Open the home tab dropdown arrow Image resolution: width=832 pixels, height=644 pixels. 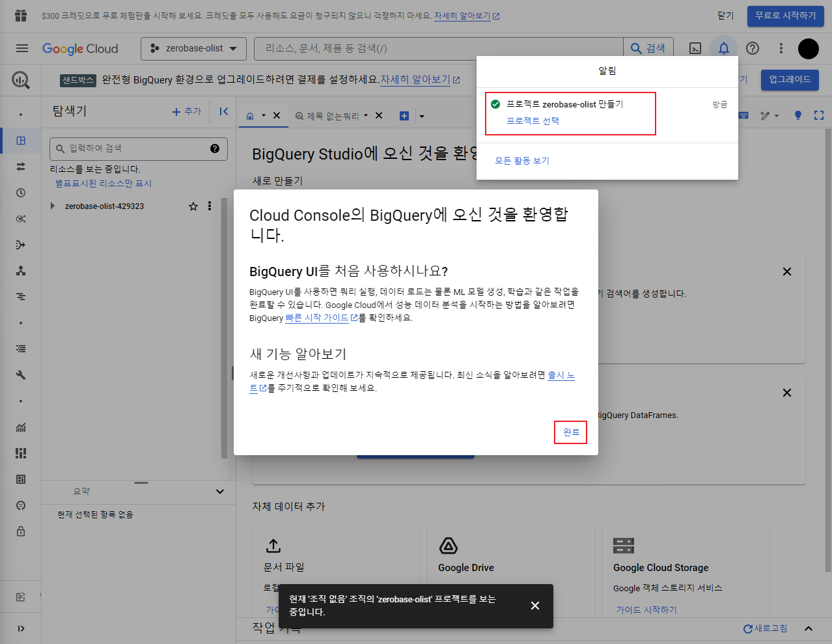tap(264, 116)
